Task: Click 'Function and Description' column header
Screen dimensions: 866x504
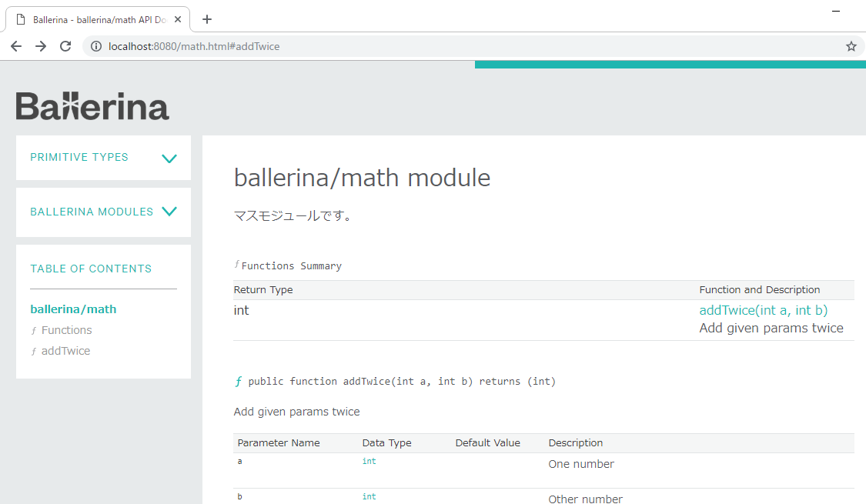Action: tap(760, 290)
